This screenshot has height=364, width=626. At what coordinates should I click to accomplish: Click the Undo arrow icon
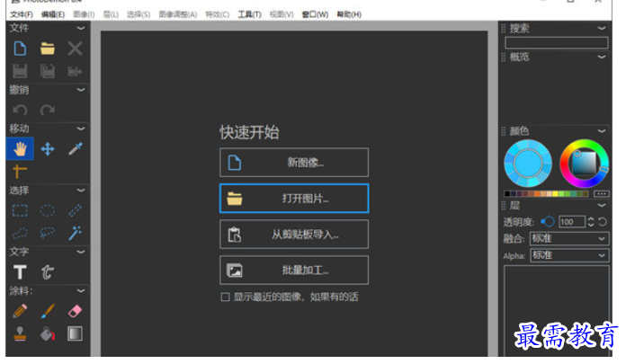point(20,110)
